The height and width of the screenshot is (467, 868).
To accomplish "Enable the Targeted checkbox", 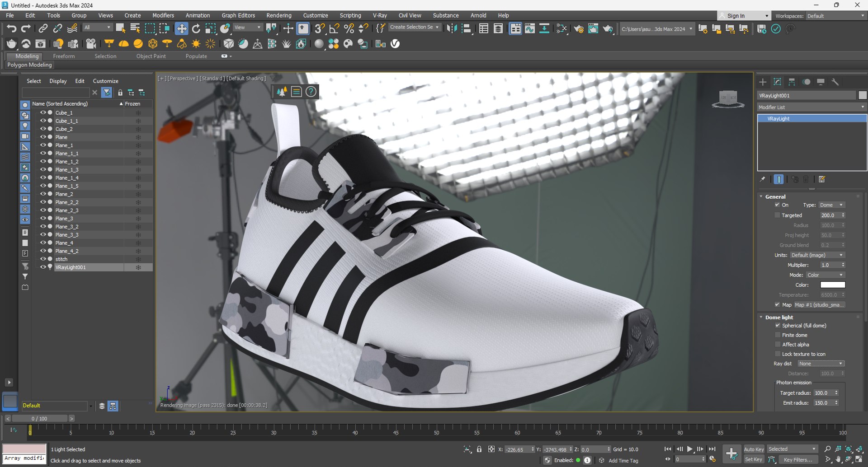I will pyautogui.click(x=777, y=215).
